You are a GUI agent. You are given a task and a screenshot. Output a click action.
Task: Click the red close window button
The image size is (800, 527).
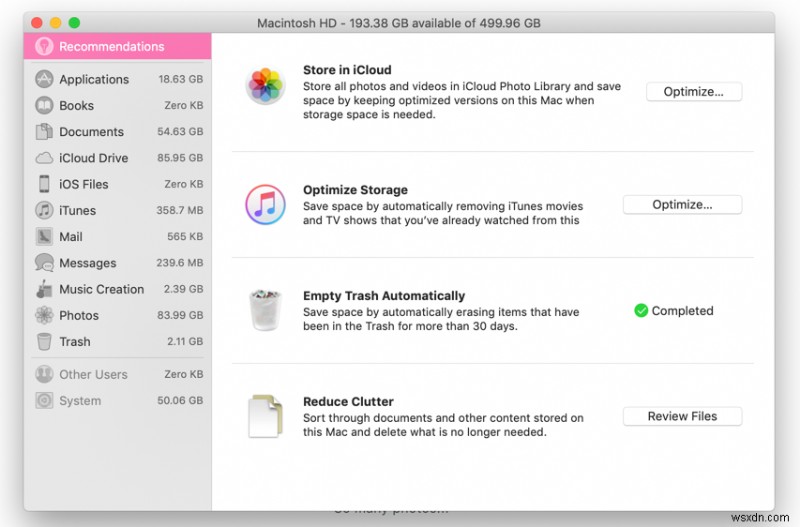click(x=37, y=22)
